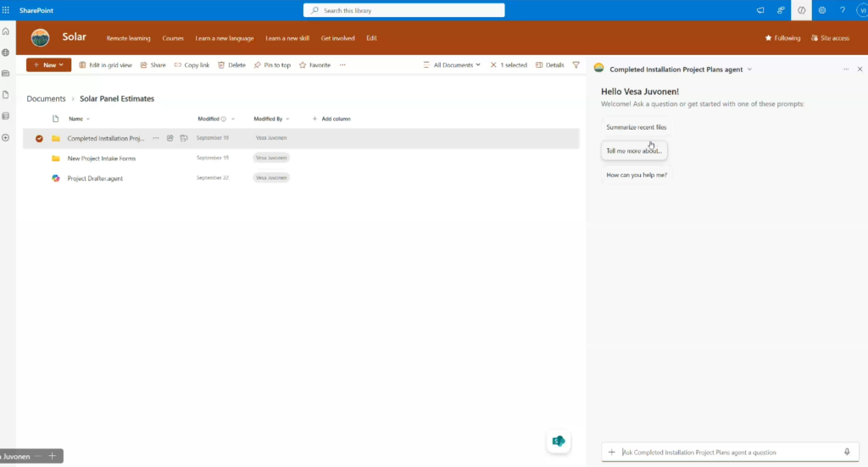Image resolution: width=868 pixels, height=467 pixels.
Task: Click the Summarize recent files prompt
Action: click(x=636, y=127)
